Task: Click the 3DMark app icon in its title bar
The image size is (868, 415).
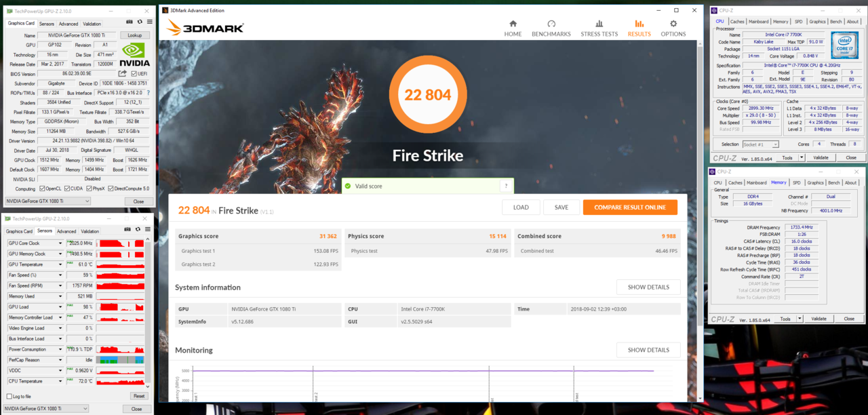Action: 165,10
